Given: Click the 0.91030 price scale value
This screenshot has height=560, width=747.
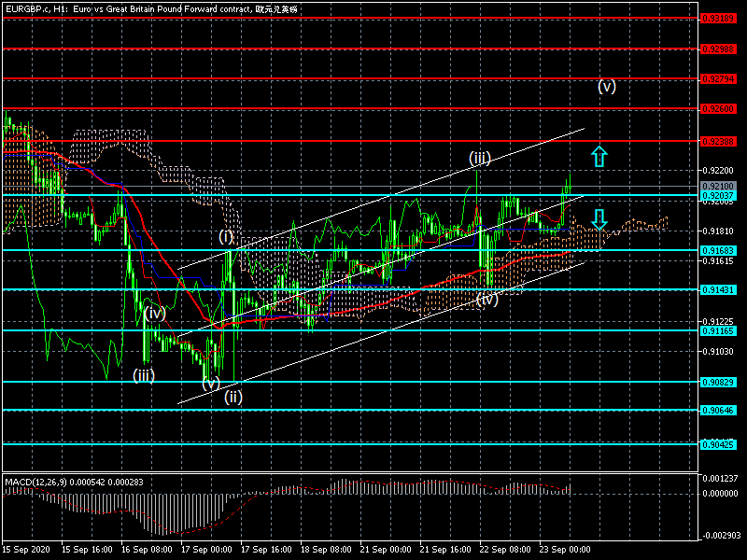Looking at the screenshot, I should [718, 352].
